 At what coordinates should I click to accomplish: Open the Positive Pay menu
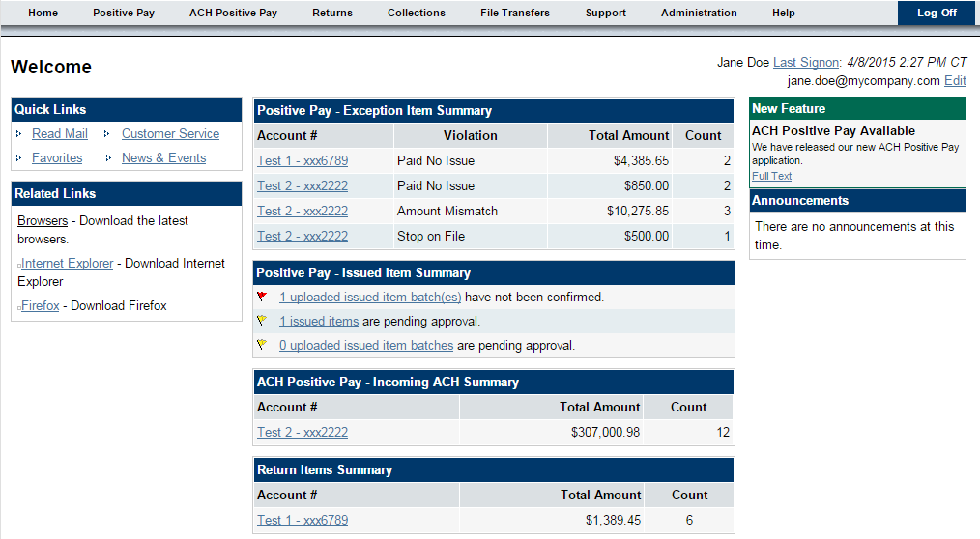point(124,13)
